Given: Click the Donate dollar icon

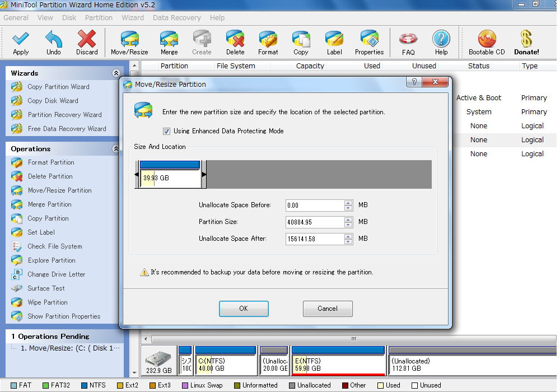Looking at the screenshot, I should pyautogui.click(x=526, y=39).
